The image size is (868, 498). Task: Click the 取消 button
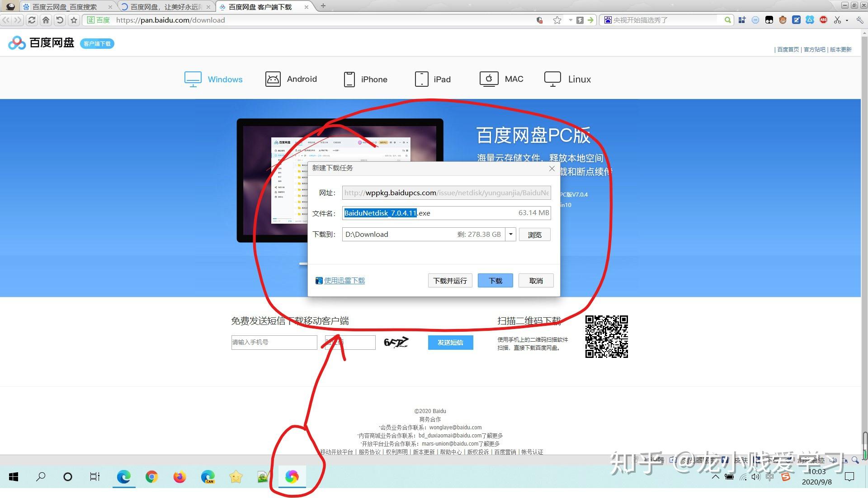coord(536,281)
